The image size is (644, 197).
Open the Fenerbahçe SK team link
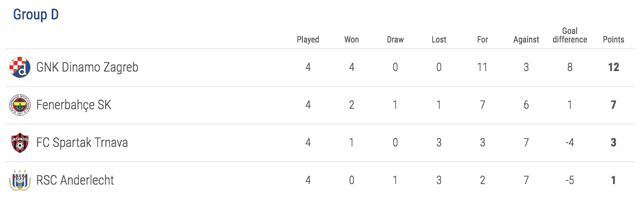coord(74,105)
